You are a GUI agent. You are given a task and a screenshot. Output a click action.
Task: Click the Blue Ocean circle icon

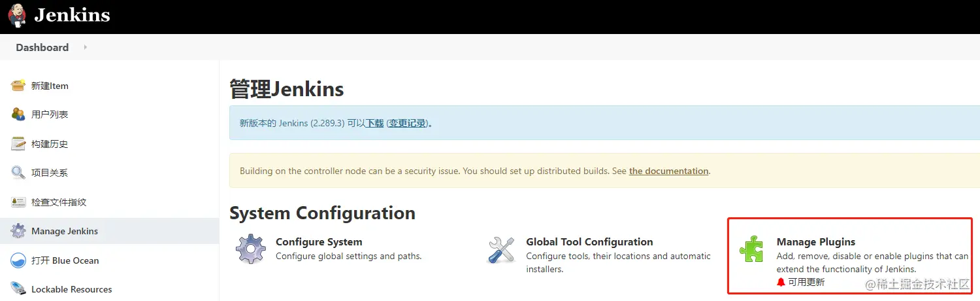[x=18, y=260]
